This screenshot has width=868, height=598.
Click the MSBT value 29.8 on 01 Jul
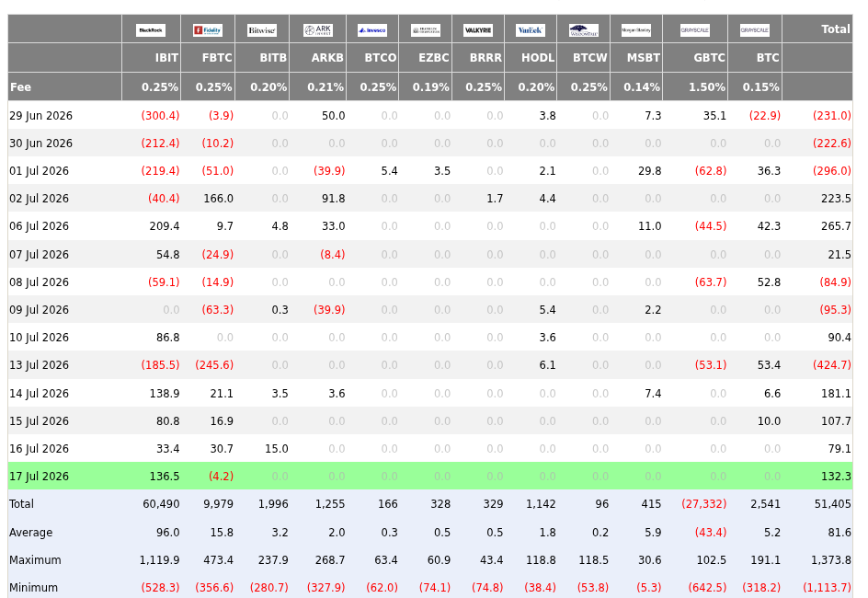649,170
